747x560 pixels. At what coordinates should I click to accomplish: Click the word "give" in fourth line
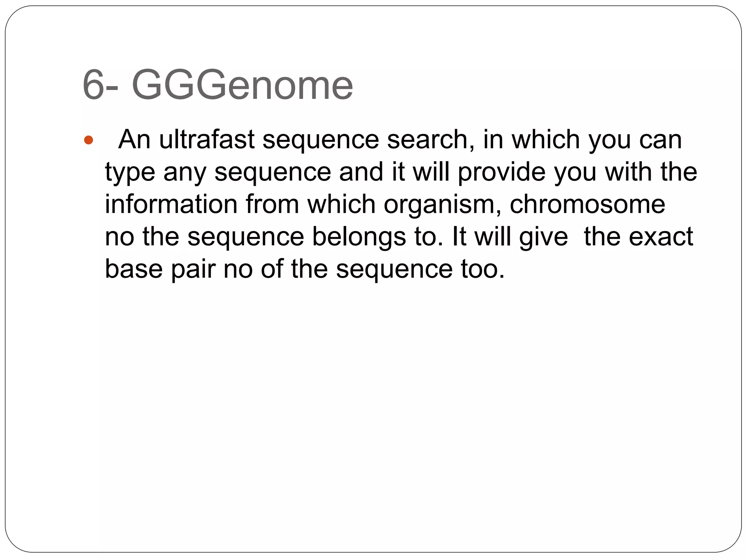[543, 237]
